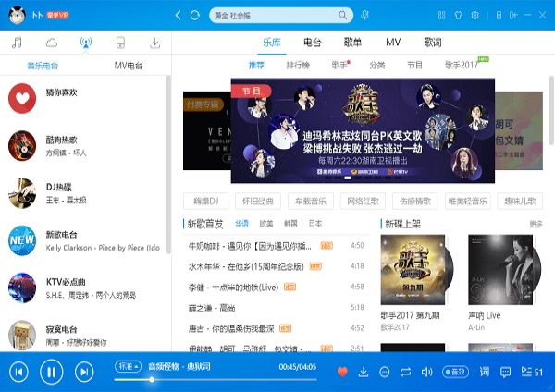Open the mobile phone device tab
Viewport: 555px width, 392px height.
click(120, 43)
